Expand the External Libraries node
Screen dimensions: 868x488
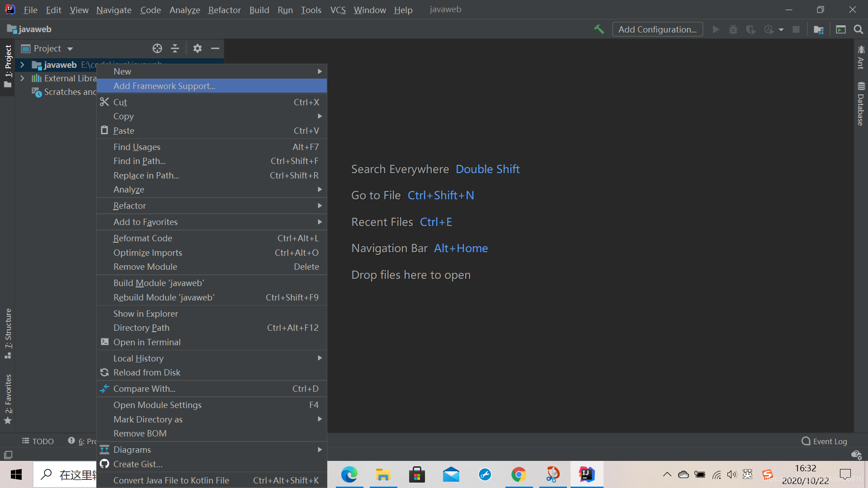[x=22, y=78]
